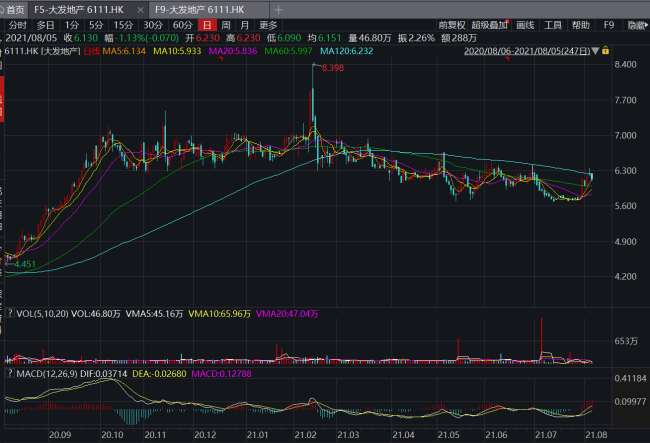Click MACD:0.12788 value label

click(x=221, y=374)
